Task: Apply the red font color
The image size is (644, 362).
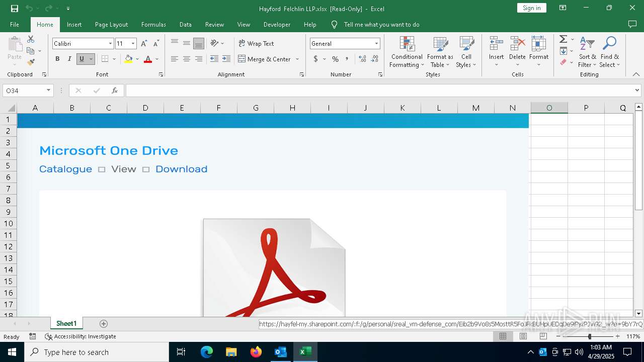Action: pos(148,59)
